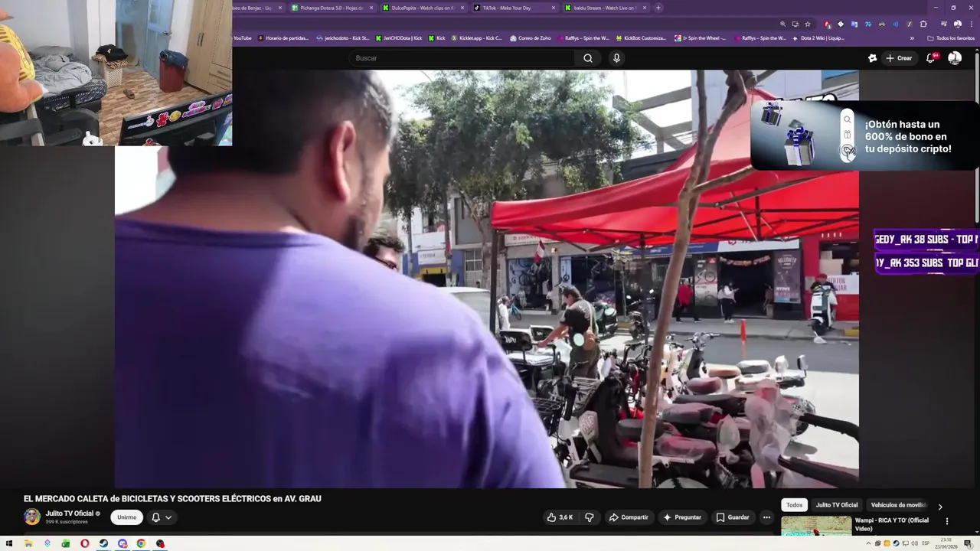
Task: Click the YouTube search magnifier icon
Action: 587,58
